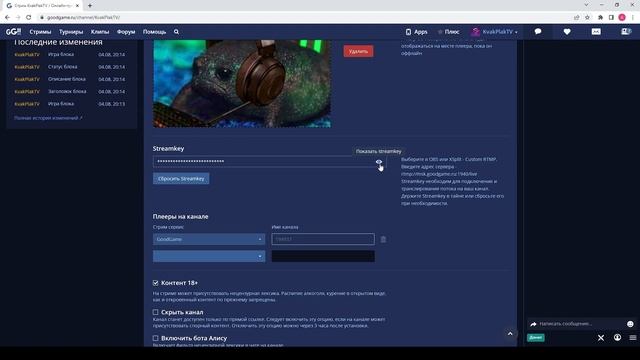Click the red Удалить button
The height and width of the screenshot is (360, 640).
(x=358, y=51)
